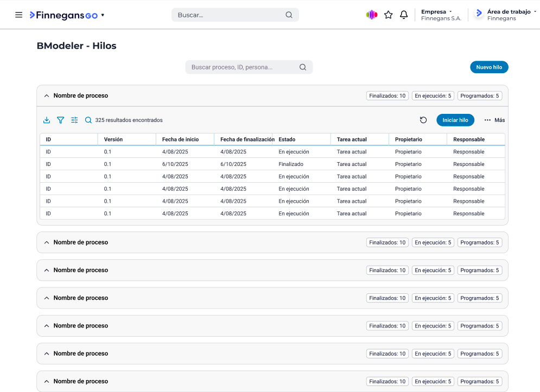Click the Buscar proceso search field
Image resolution: width=540 pixels, height=392 pixels.
tap(242, 67)
